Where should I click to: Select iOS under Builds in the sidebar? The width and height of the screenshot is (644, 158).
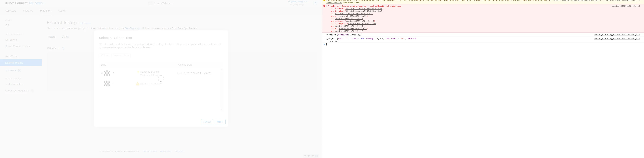7,25
